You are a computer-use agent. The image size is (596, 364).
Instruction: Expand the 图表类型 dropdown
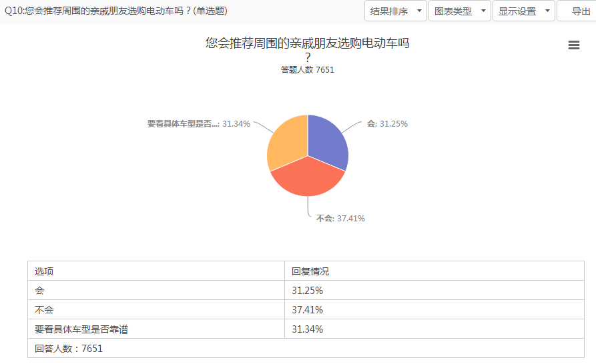460,11
